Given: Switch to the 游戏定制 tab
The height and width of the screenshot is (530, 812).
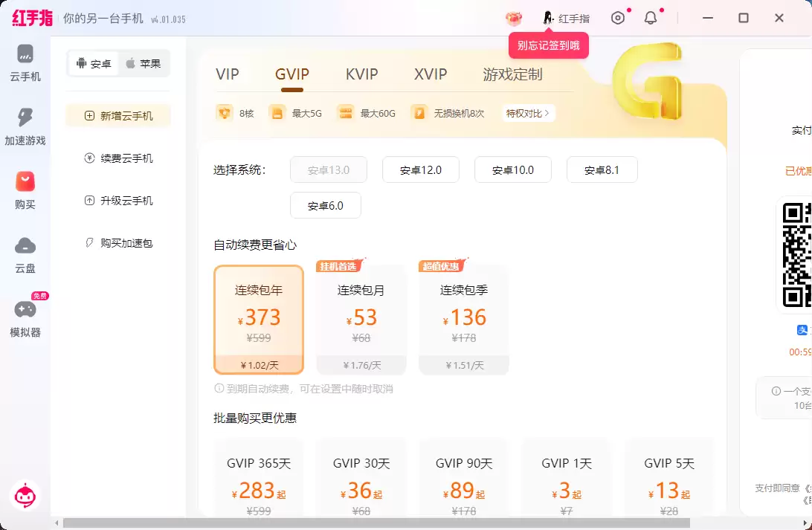Looking at the screenshot, I should [512, 74].
